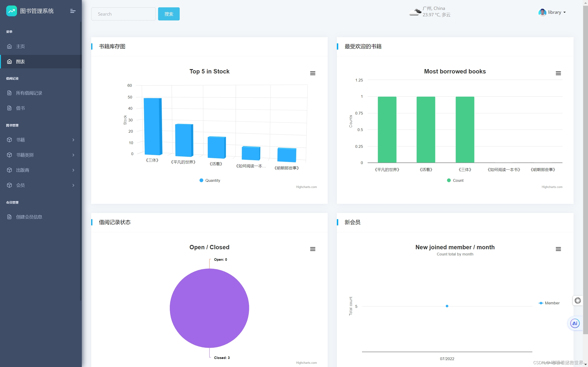Click the 07/2022 data point on member chart
Viewport: 588px width, 367px height.
tap(447, 306)
